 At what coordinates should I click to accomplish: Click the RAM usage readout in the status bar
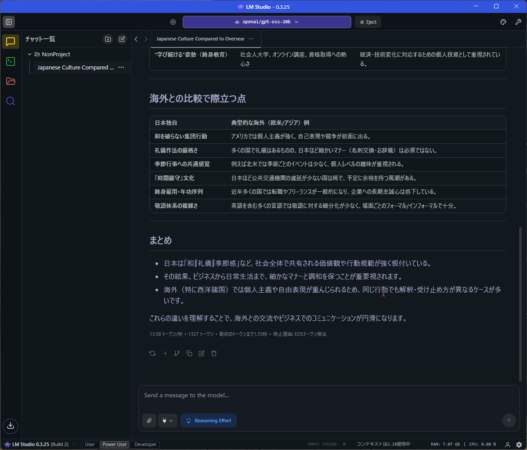[x=445, y=444]
